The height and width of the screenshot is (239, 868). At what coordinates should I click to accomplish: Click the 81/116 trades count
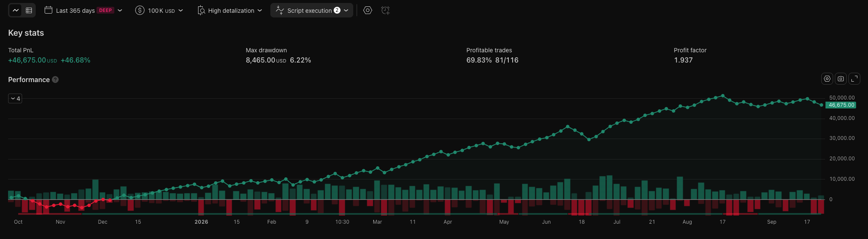tap(507, 60)
